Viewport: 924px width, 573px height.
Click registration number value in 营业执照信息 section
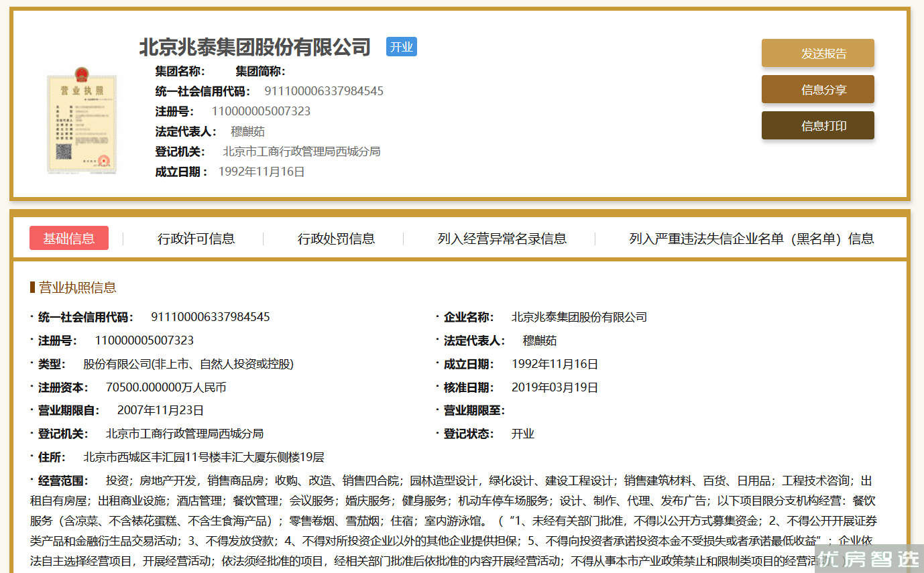pos(144,340)
